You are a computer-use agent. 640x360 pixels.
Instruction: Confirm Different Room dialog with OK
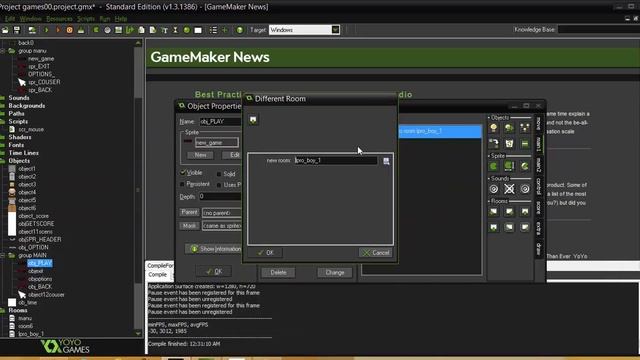pyautogui.click(x=266, y=253)
